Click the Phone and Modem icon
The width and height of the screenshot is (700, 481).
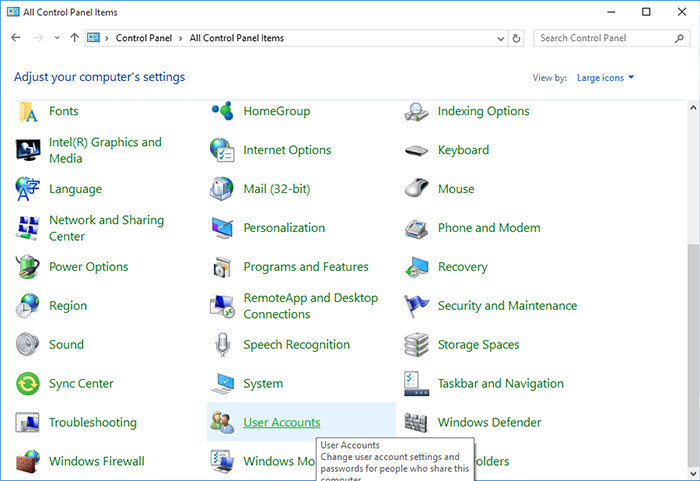coord(417,229)
